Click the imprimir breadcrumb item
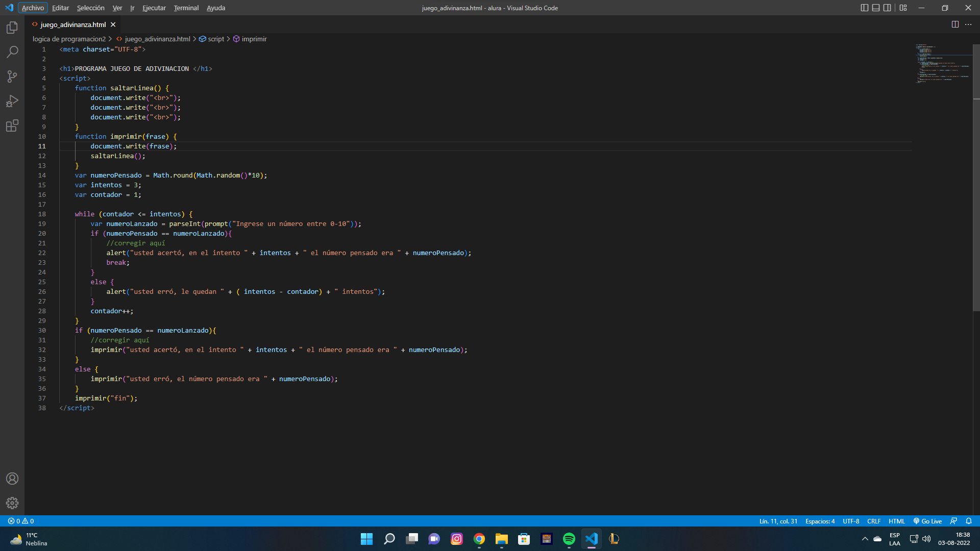The image size is (980, 551). pos(250,39)
